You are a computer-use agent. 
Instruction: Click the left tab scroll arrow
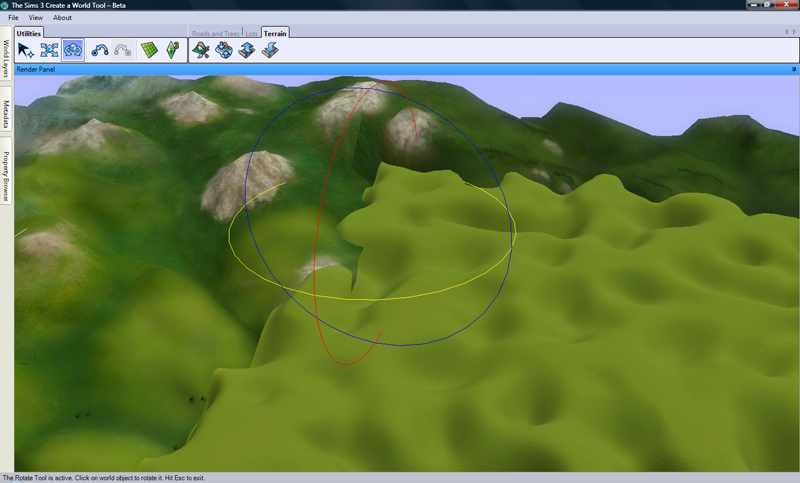786,32
